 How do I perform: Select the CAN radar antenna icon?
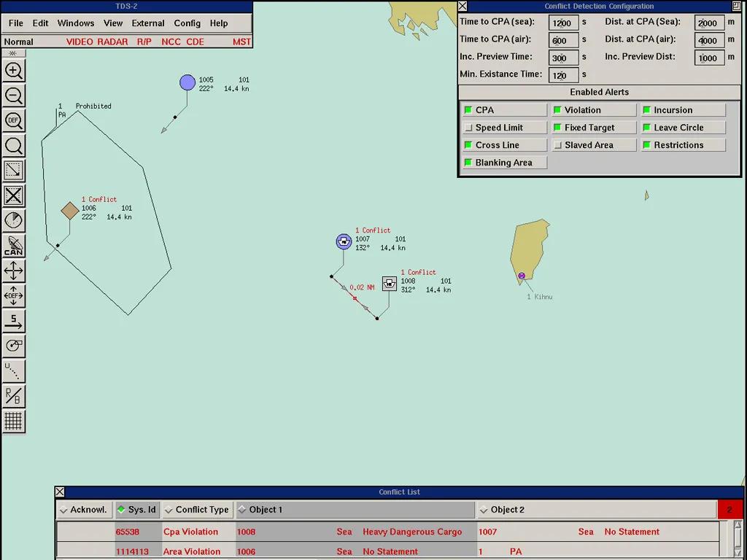tap(14, 246)
